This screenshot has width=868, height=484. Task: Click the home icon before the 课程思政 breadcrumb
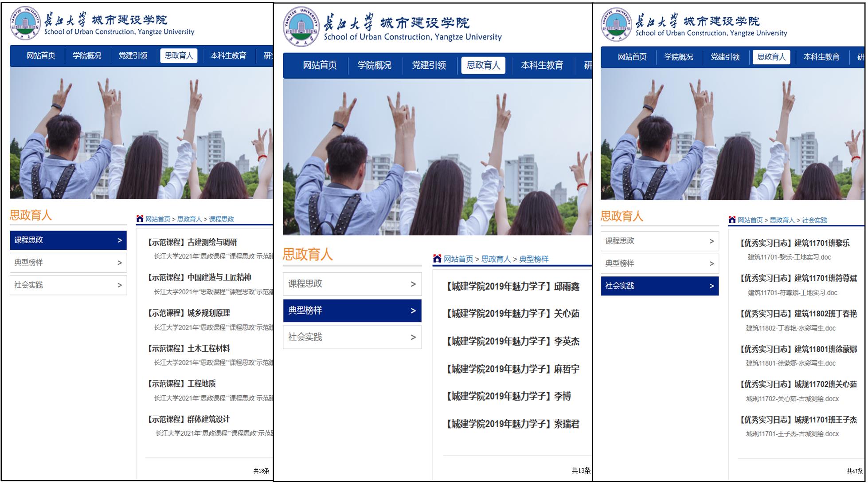(140, 219)
